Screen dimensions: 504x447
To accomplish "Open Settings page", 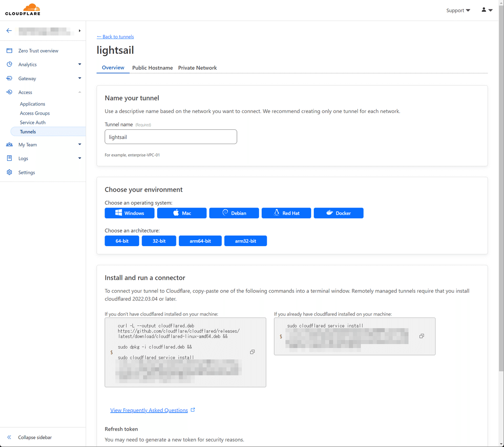I will pos(26,173).
